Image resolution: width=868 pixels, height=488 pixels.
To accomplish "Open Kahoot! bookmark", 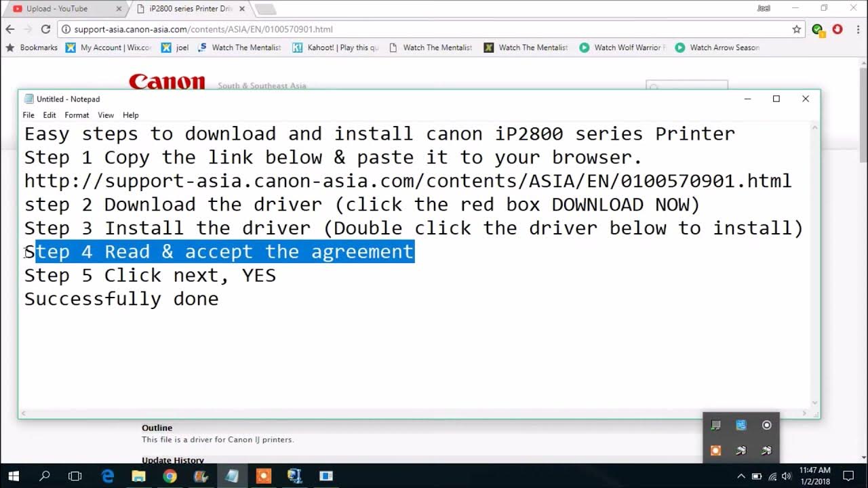I will pyautogui.click(x=335, y=47).
